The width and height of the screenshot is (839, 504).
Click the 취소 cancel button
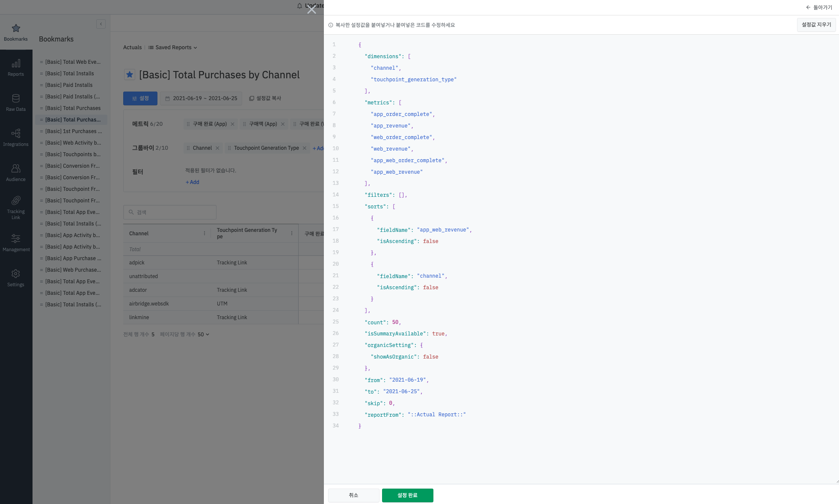click(353, 495)
